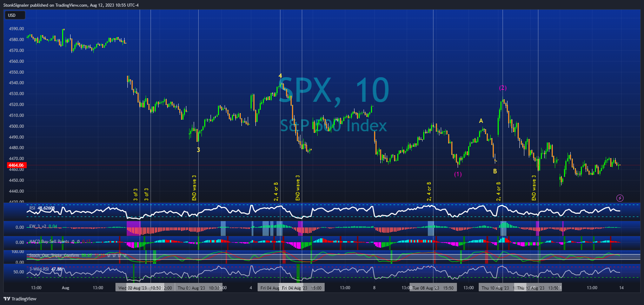Click the EW_3_v2 indicator label
644x305 pixels.
[43, 226]
